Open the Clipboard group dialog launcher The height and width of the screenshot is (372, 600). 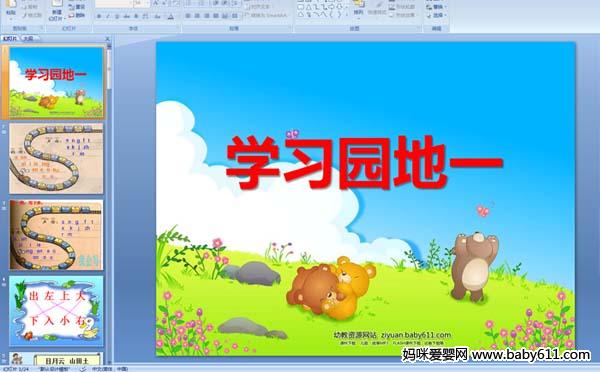coord(42,29)
